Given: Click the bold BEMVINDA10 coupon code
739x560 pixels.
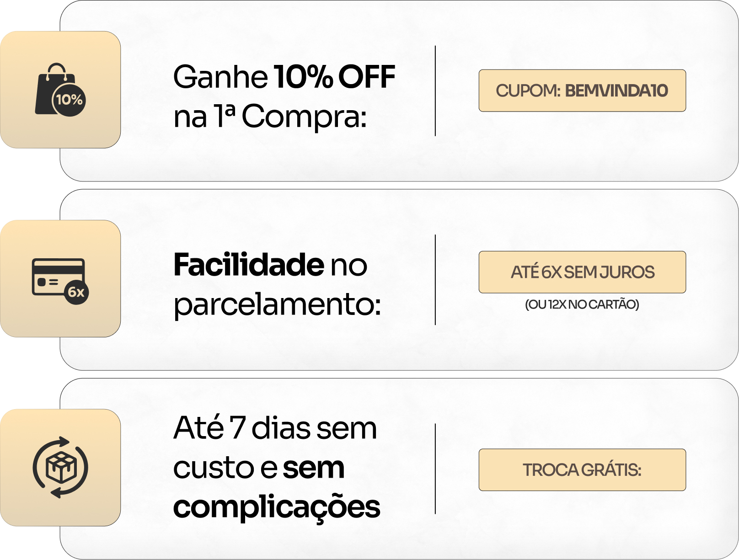Looking at the screenshot, I should click(616, 91).
